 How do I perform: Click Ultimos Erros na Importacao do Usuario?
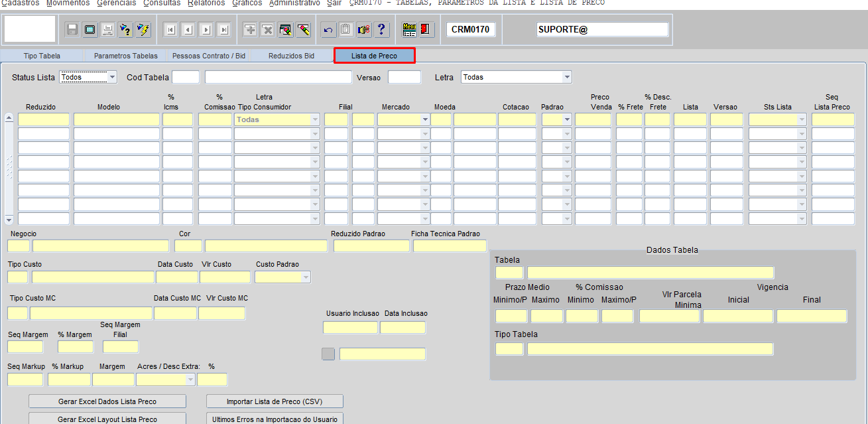(x=275, y=419)
